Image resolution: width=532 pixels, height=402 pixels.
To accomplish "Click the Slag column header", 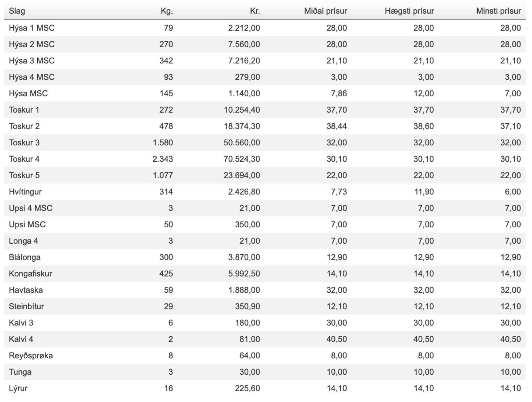I will point(17,11).
